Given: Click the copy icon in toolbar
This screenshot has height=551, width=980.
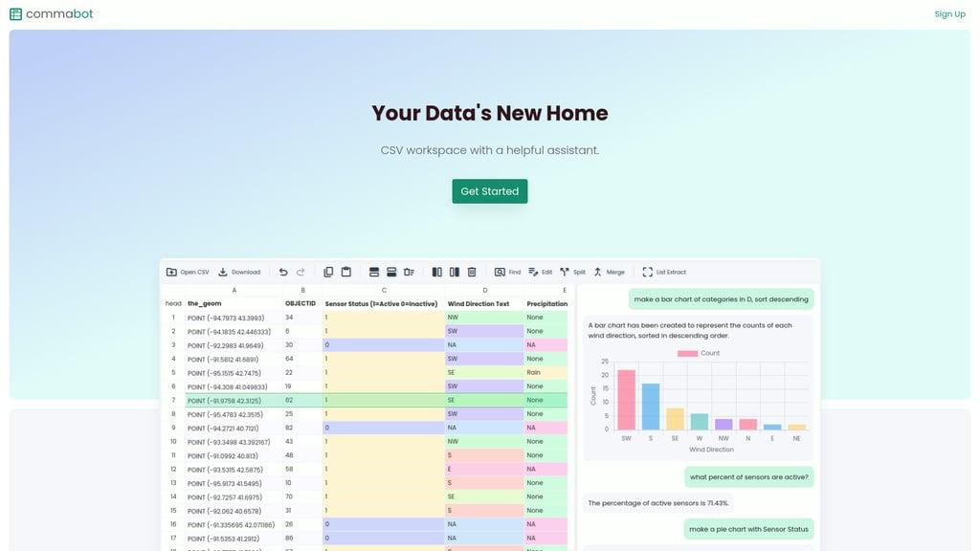Looking at the screenshot, I should 328,272.
